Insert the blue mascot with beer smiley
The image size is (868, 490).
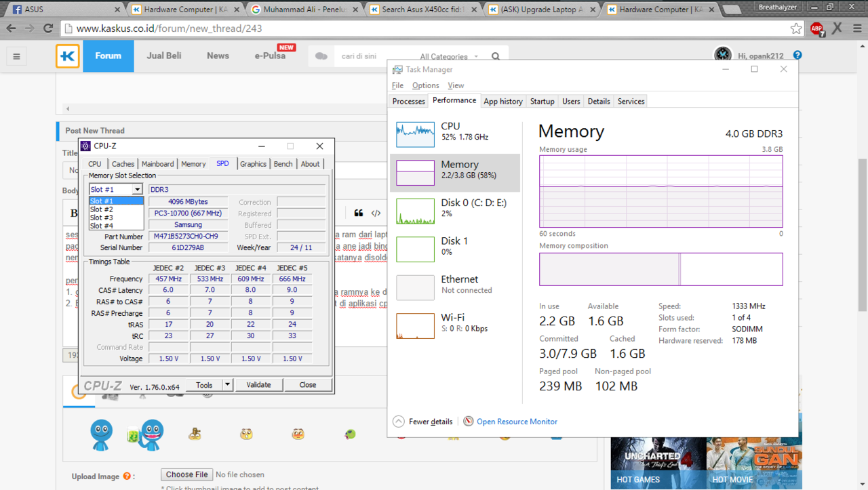(146, 434)
